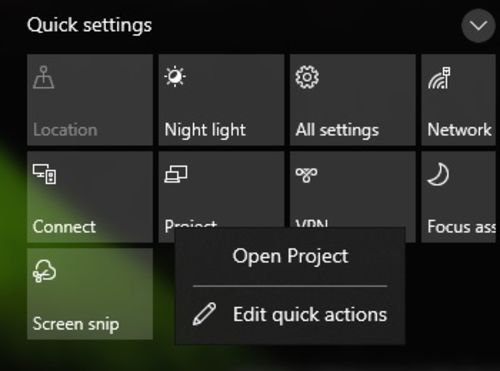Viewport: 500px width, 371px height.
Task: Click the Night light sun icon
Action: pos(175,77)
